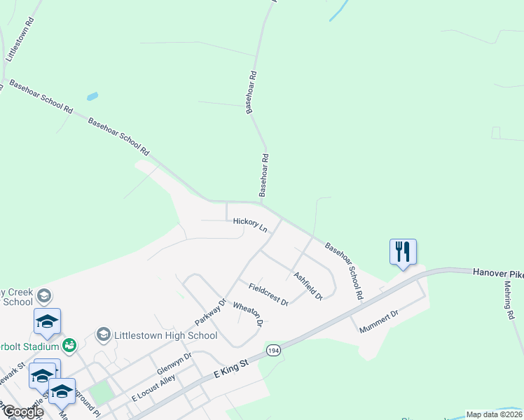This screenshot has width=524, height=420.
Task: Select the Hickory Ln street label
Action: point(250,225)
